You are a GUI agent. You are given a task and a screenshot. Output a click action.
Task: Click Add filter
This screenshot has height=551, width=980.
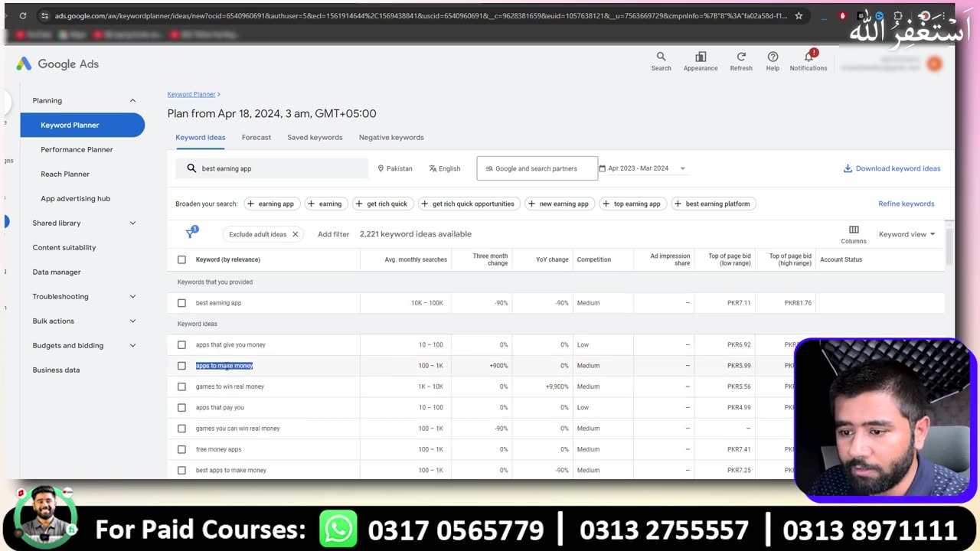[333, 234]
